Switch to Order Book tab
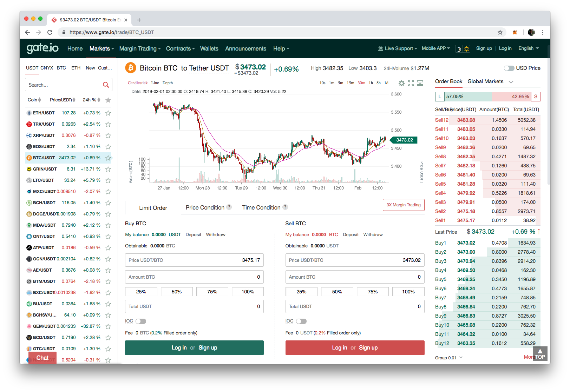Viewport: 570px width, 392px height. coord(448,81)
